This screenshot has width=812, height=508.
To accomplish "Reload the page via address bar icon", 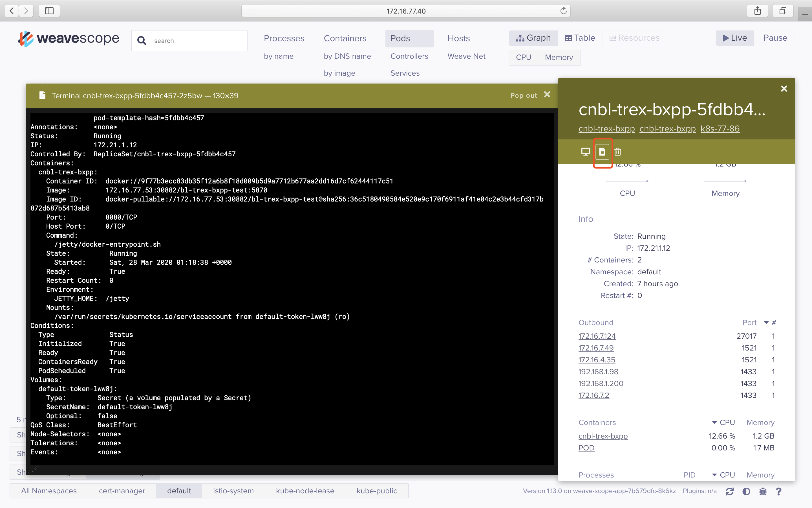I will (x=563, y=11).
